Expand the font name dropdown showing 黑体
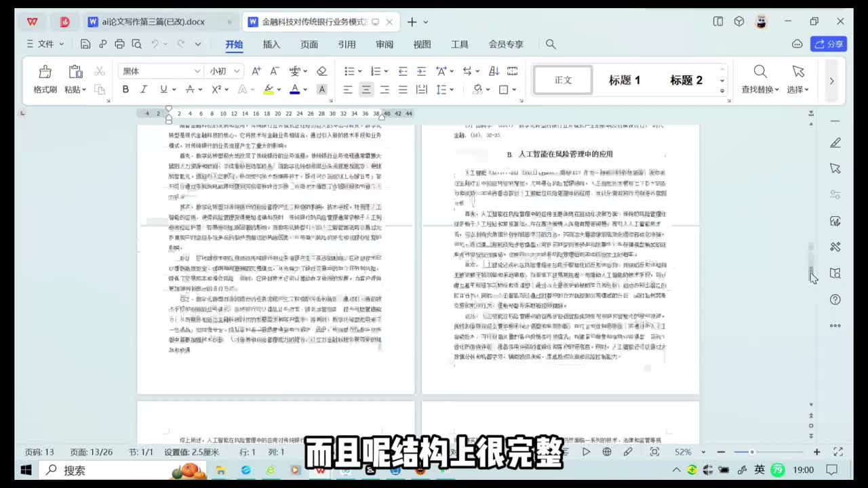Screen dimensions: 868x488 click(x=197, y=71)
